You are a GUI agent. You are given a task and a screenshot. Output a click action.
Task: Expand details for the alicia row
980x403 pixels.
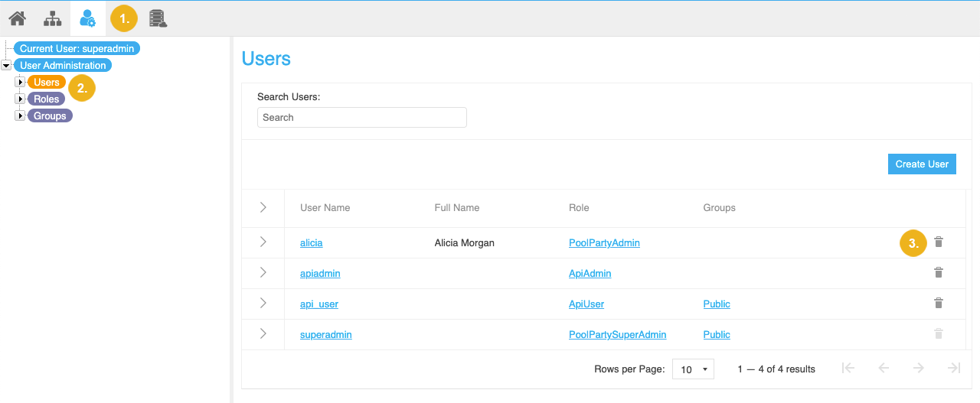[x=263, y=242]
